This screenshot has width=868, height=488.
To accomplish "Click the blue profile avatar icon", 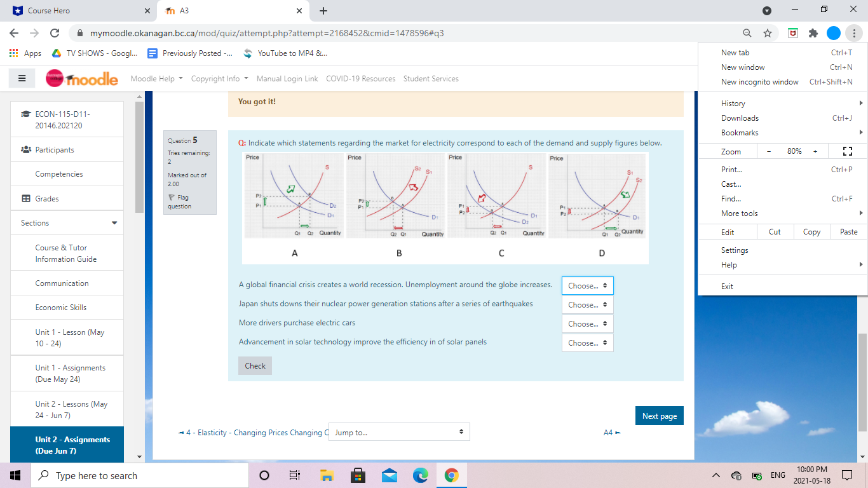I will pyautogui.click(x=834, y=33).
